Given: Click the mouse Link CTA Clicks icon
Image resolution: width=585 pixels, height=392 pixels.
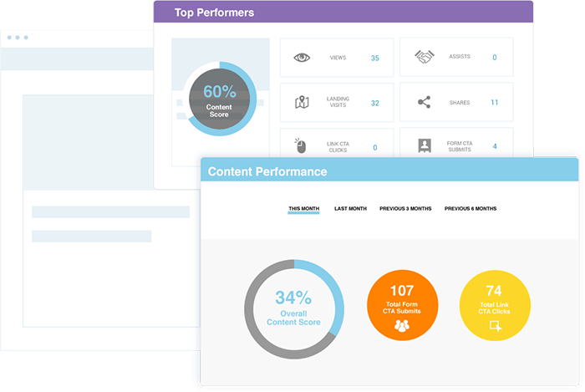Looking at the screenshot, I should (x=300, y=145).
